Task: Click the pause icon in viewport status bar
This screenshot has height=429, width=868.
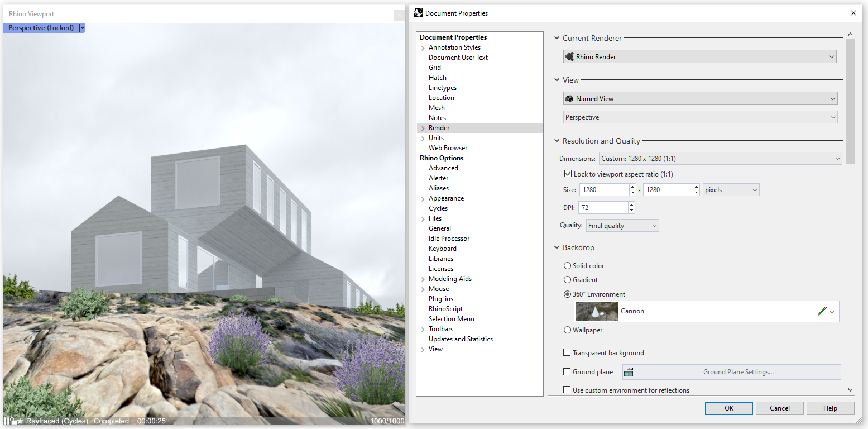Action: tap(7, 421)
